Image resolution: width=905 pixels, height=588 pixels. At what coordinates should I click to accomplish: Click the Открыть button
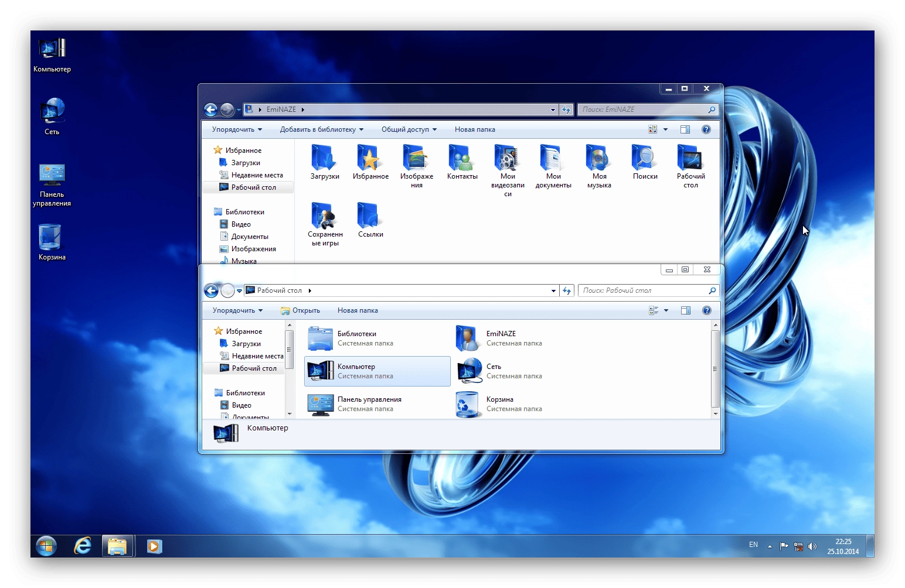point(301,310)
